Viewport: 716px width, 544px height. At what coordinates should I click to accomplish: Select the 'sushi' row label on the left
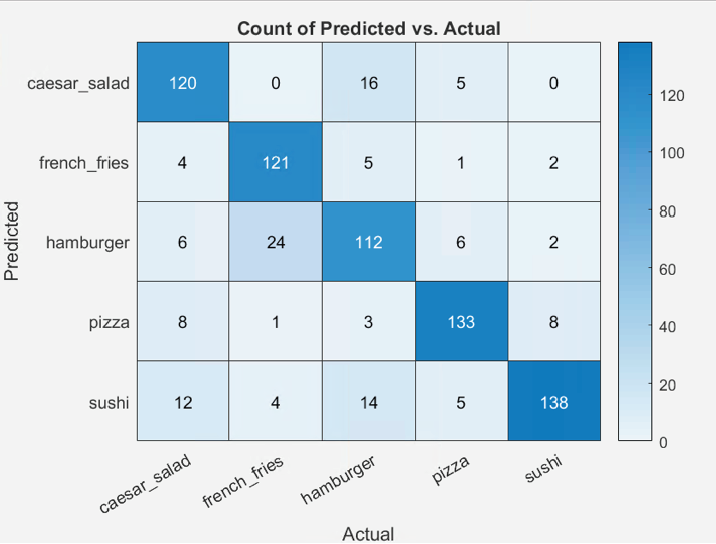(x=107, y=402)
